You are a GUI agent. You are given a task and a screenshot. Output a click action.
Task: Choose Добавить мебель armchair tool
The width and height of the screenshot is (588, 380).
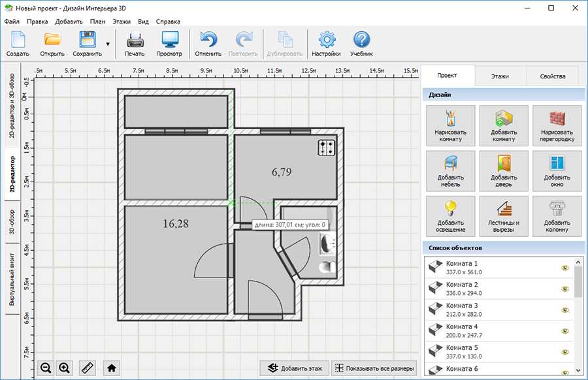tap(450, 171)
